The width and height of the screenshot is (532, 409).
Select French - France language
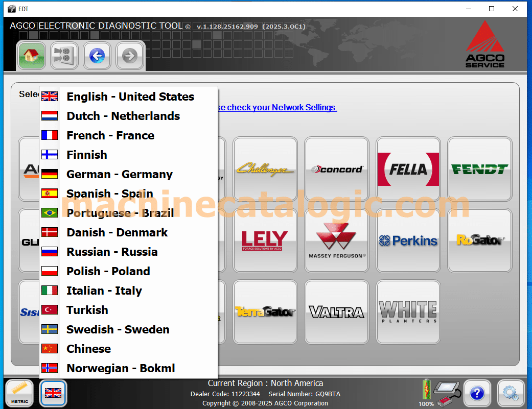tap(129, 135)
